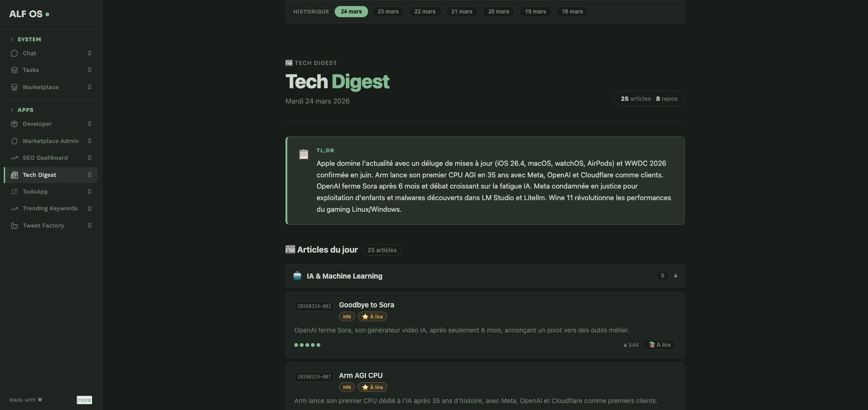Toggle pin on Marketplace
The image size is (868, 410).
click(90, 87)
